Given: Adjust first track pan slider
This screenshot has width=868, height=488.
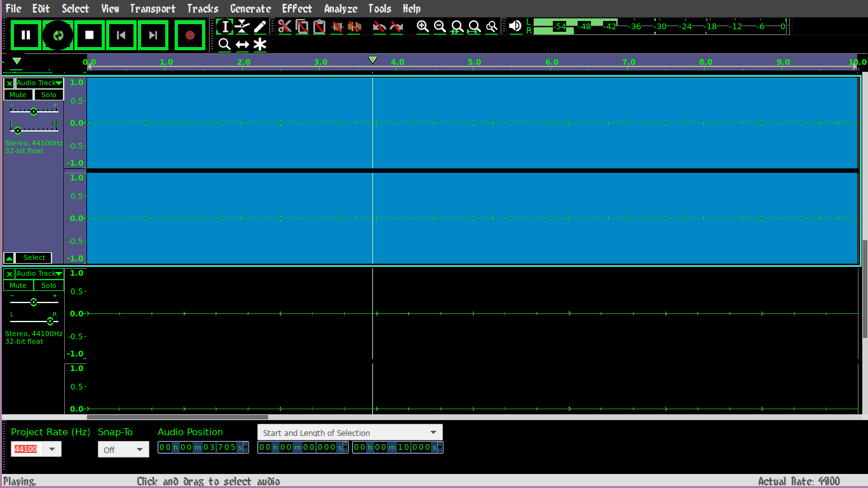Looking at the screenshot, I should pyautogui.click(x=17, y=130).
